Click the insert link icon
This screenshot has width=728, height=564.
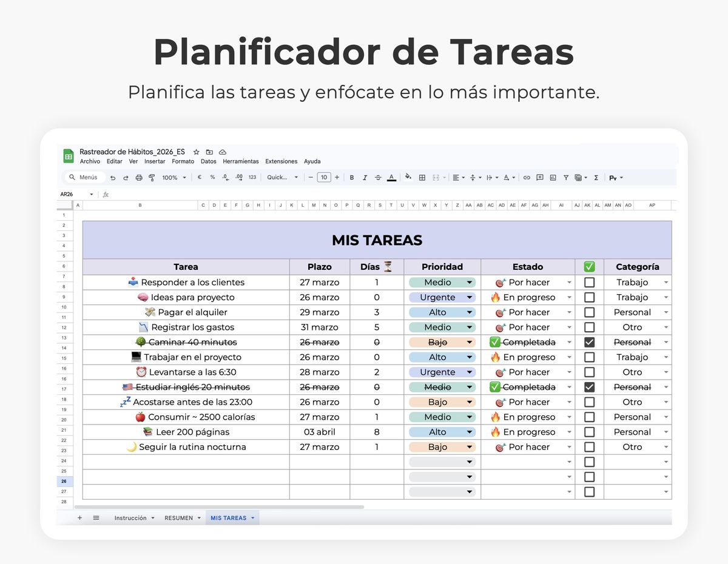[527, 178]
